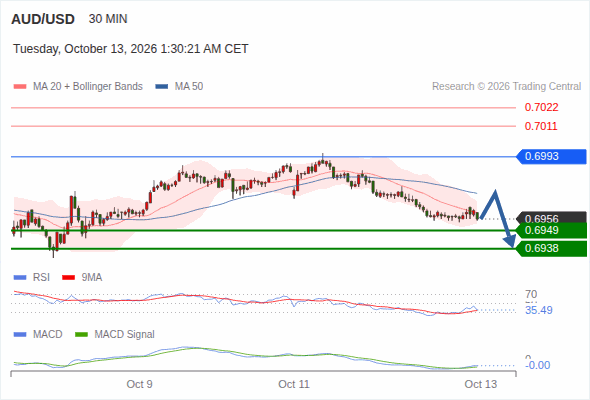This screenshot has height=400, width=590.
Task: Select the 9MA red legend marker
Action: [68, 278]
